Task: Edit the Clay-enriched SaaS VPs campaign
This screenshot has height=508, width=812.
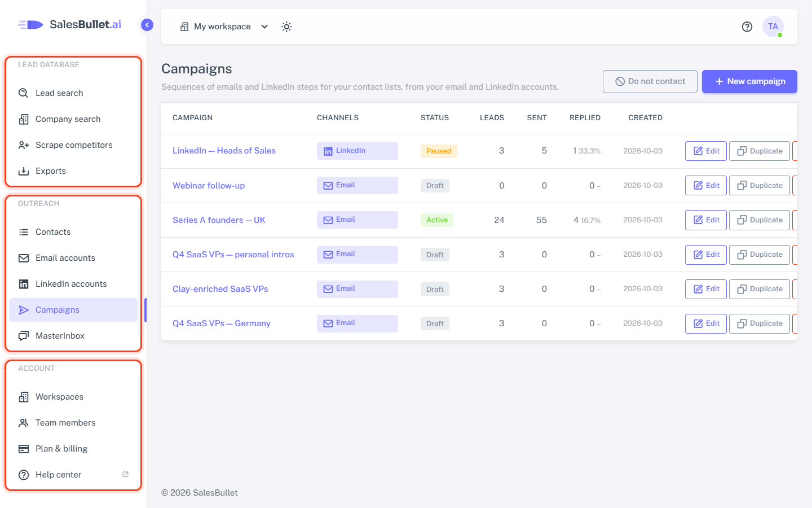Action: [706, 289]
